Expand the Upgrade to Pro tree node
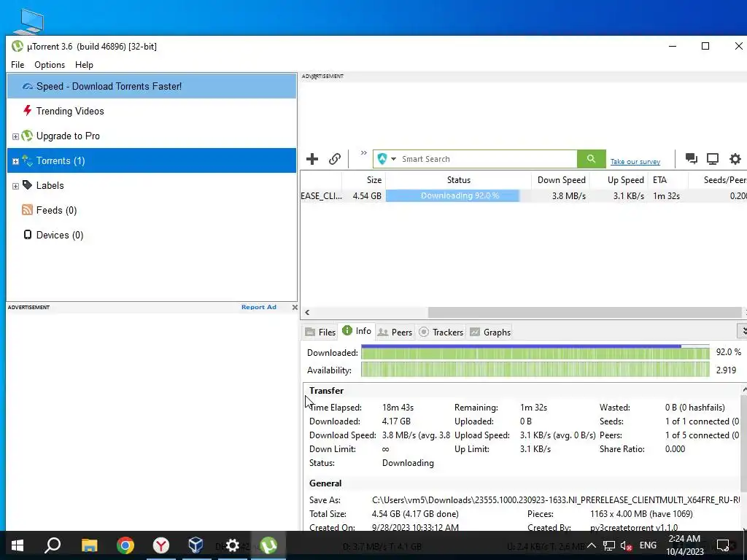Viewport: 747px width, 560px height. point(15,136)
